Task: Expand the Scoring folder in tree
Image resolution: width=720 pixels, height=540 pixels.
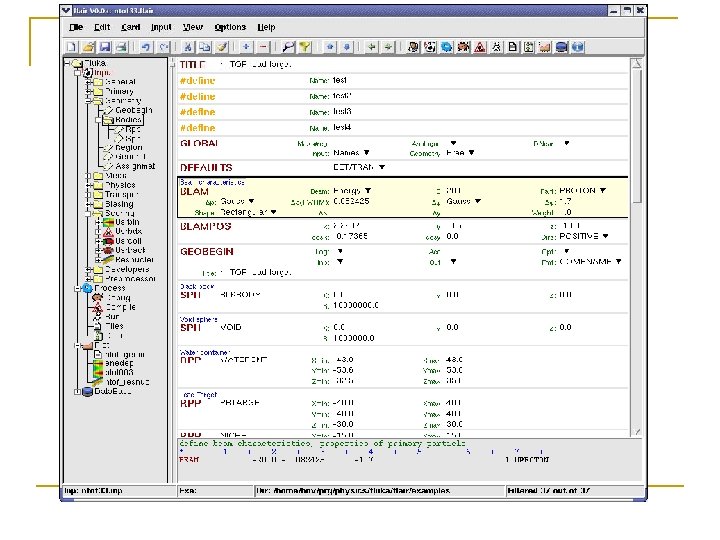Action: [x=88, y=213]
